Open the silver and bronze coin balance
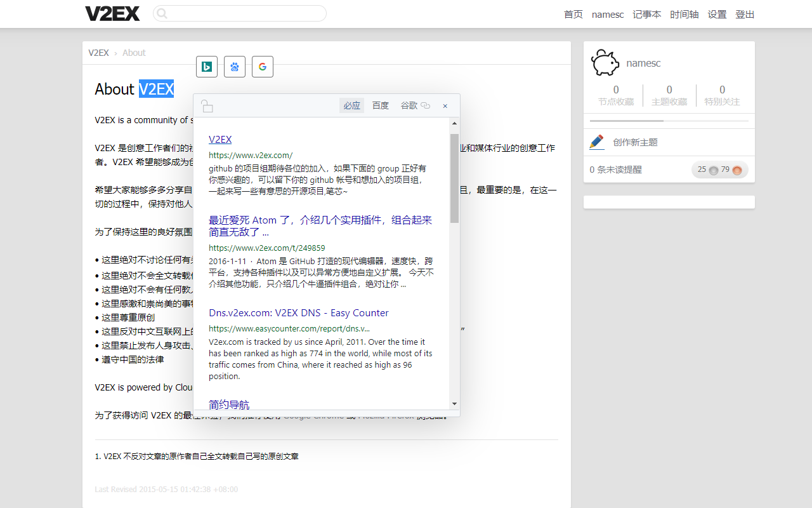 719,170
